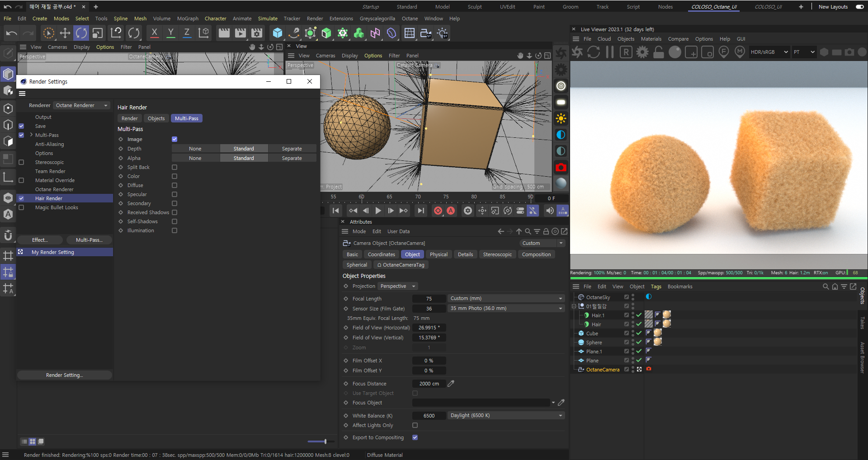Screen dimensions: 868x460
Task: Click the Sphere material tag swatch
Action: [x=658, y=342]
